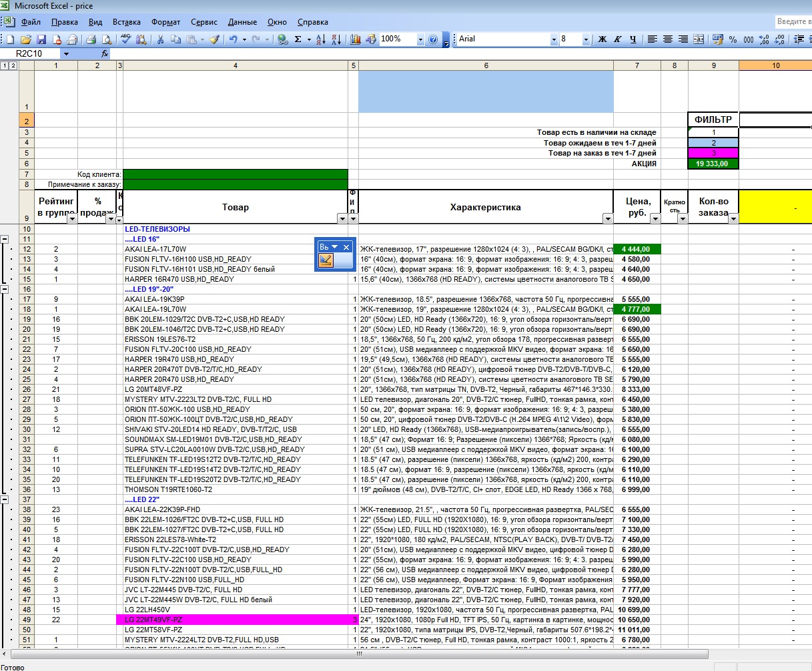Activate the Format Painter brush
The height and width of the screenshot is (671, 812).
pyautogui.click(x=214, y=39)
